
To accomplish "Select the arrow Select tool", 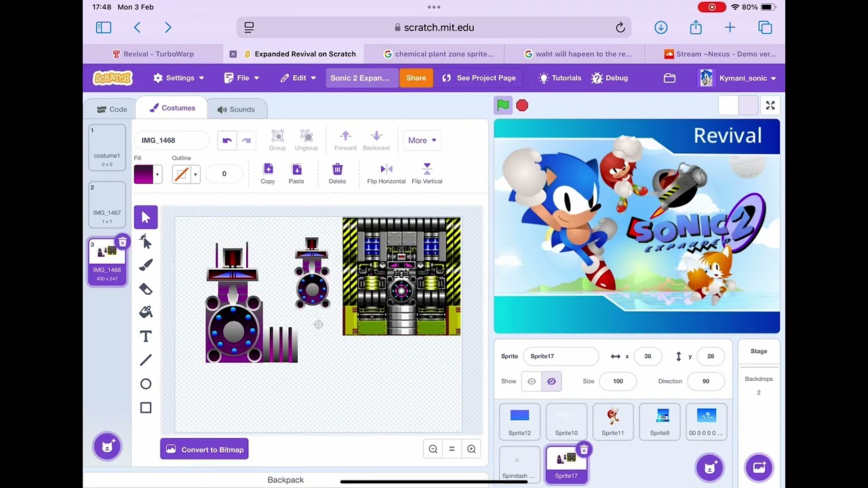I will (x=146, y=217).
